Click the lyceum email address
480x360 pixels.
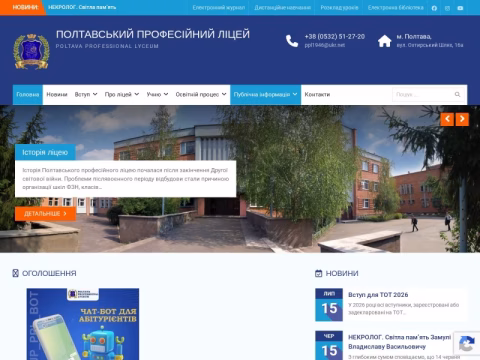325,45
